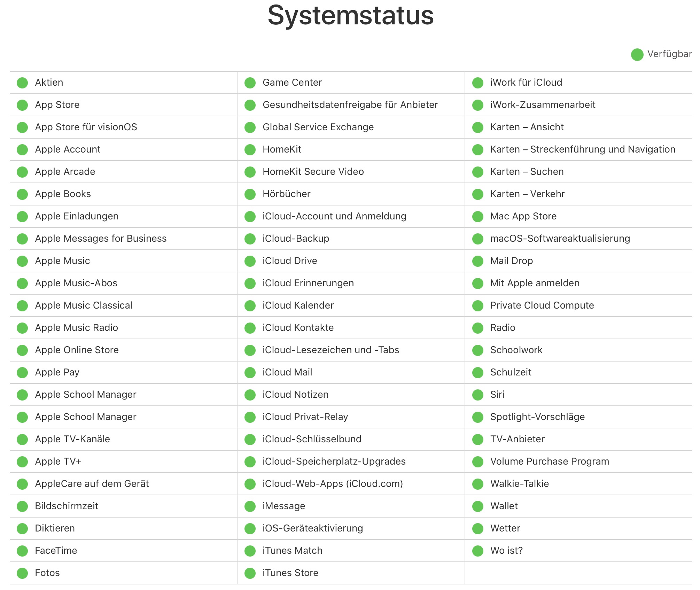Click the status dot beside Game Center
The height and width of the screenshot is (590, 700).
250,83
